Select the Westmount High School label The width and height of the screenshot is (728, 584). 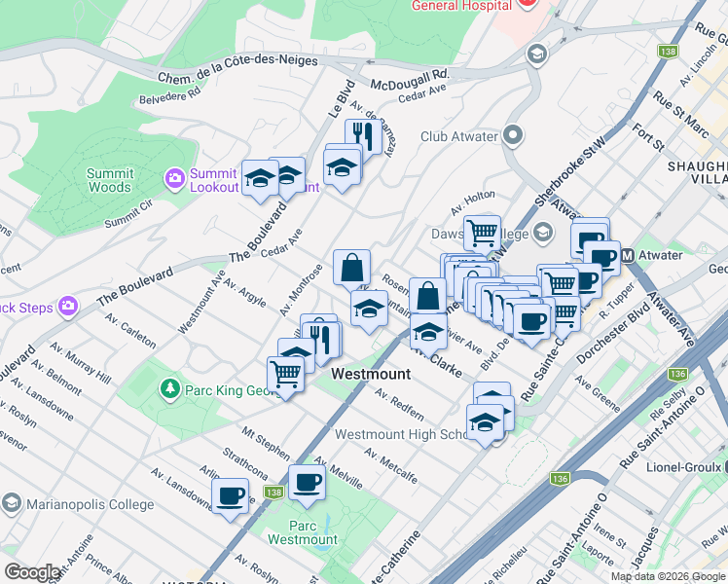tap(402, 434)
